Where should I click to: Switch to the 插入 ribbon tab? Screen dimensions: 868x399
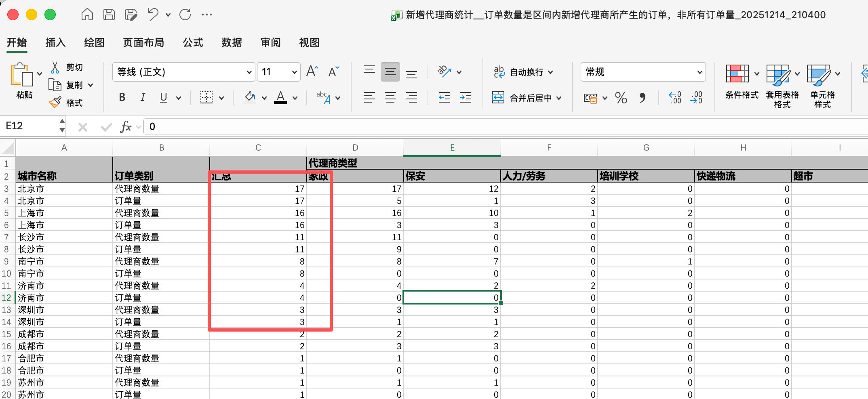click(x=55, y=42)
